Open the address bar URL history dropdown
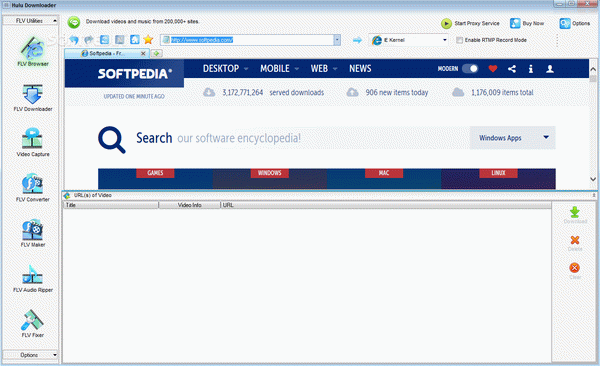The image size is (600, 366). coord(337,40)
